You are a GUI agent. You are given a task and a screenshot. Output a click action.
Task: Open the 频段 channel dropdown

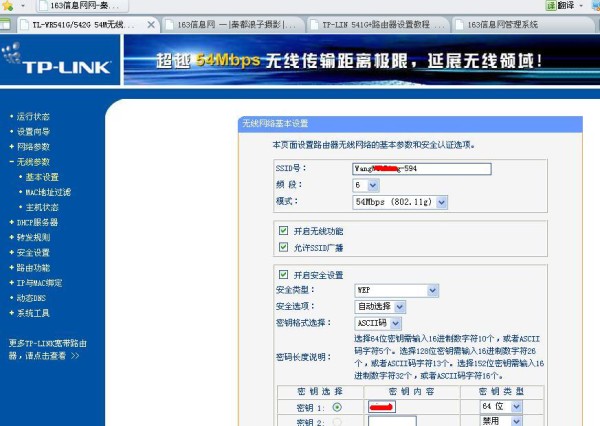point(385,185)
